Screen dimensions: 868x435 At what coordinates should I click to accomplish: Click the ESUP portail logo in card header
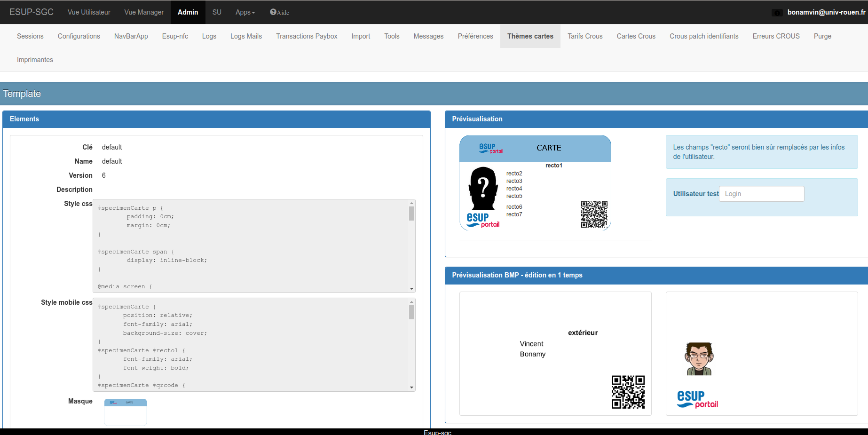[490, 148]
